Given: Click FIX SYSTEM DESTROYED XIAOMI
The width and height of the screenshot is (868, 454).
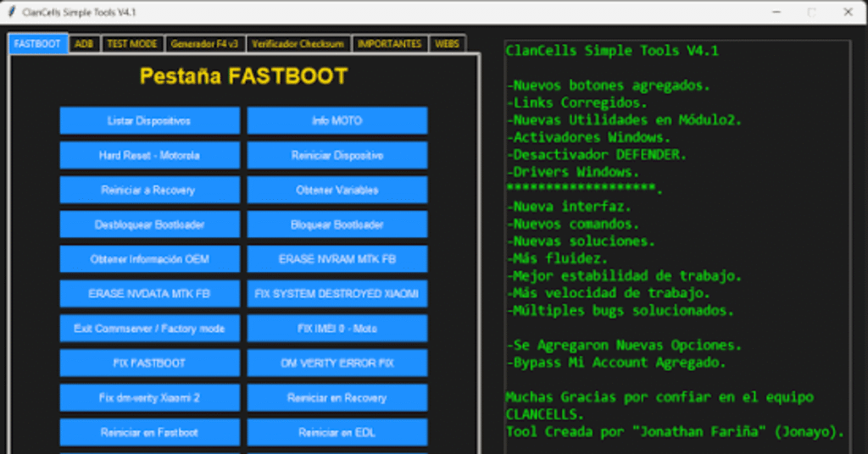Looking at the screenshot, I should [337, 294].
